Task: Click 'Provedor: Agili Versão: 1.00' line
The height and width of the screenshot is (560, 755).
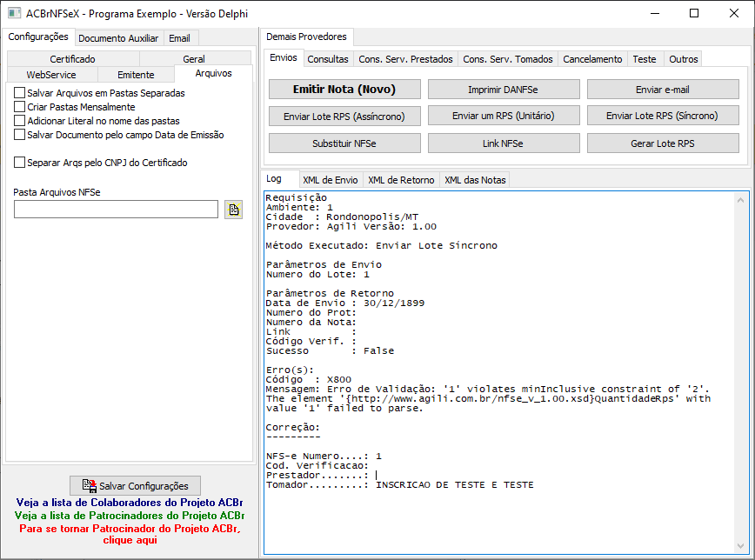Action: [351, 226]
